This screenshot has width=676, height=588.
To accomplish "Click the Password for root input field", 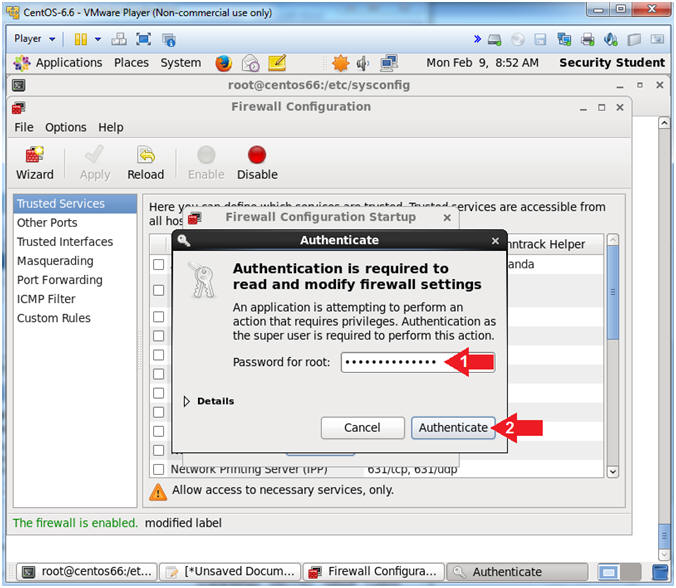I will click(x=418, y=362).
